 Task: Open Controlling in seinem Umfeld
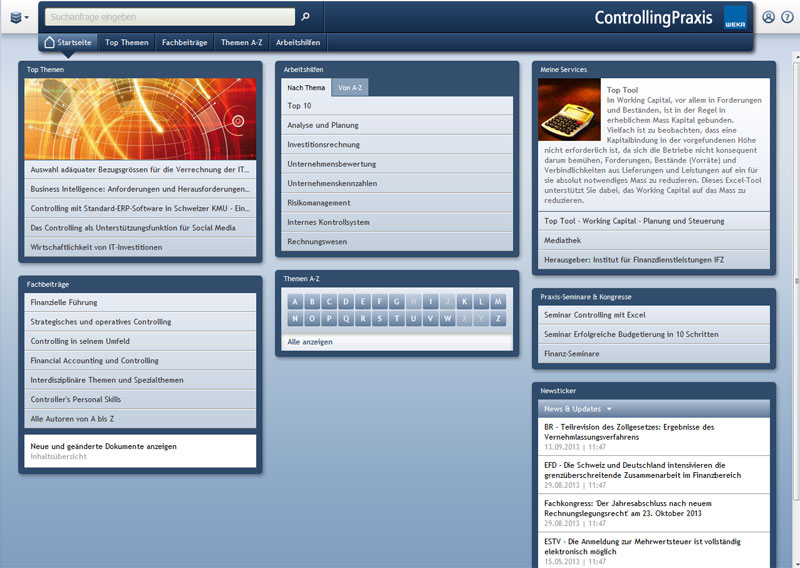[x=140, y=341]
